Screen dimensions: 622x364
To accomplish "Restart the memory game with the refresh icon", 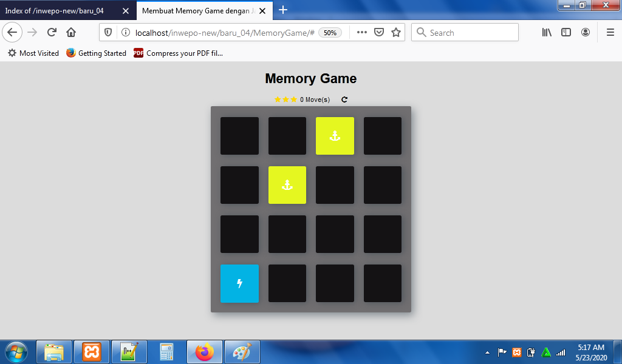I will click(344, 99).
